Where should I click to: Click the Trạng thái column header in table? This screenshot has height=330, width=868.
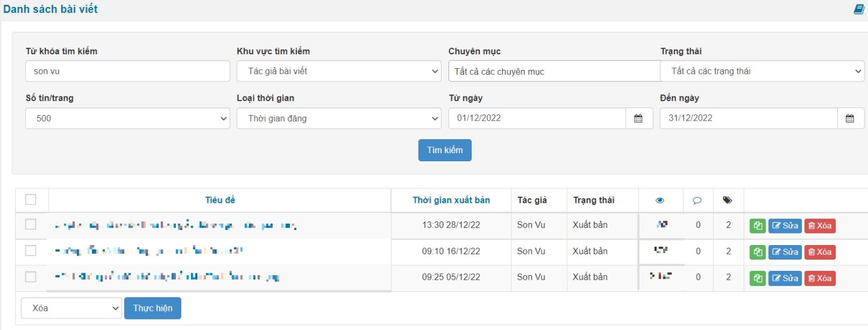[594, 200]
